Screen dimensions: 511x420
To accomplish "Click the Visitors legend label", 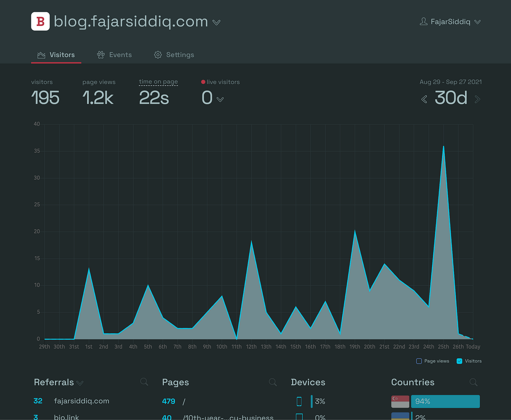I will coord(473,361).
